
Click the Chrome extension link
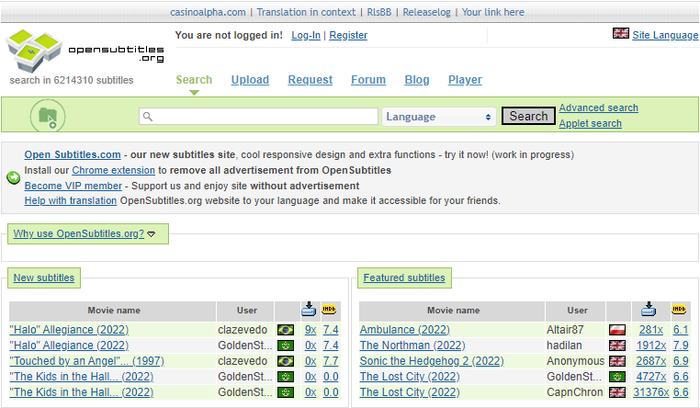click(x=113, y=170)
